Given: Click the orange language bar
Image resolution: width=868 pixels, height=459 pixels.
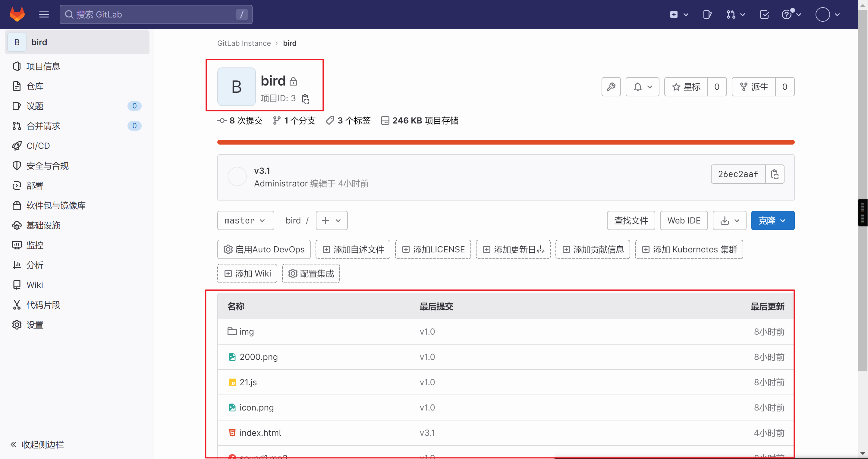Looking at the screenshot, I should (505, 142).
